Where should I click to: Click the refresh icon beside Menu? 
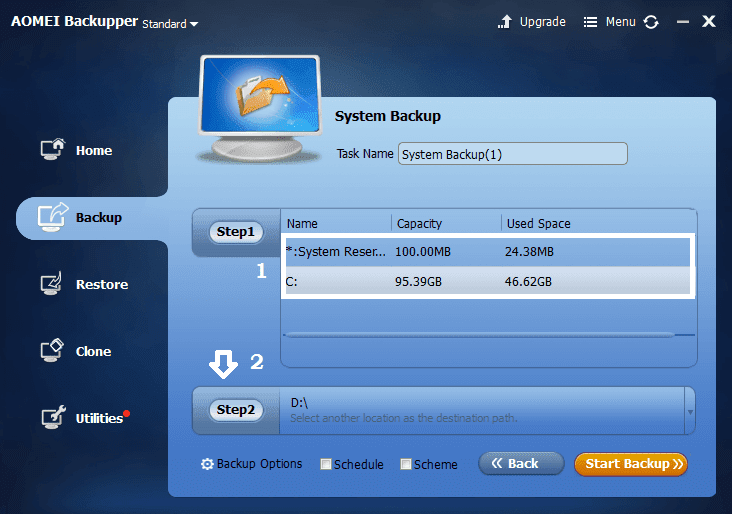coord(651,22)
